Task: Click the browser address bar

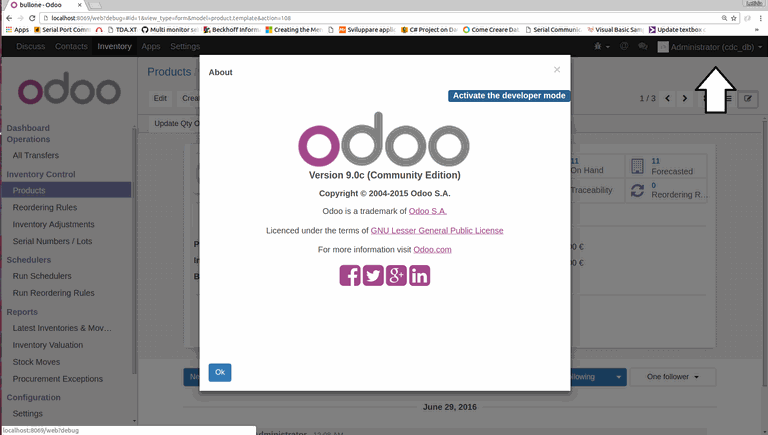Action: pyautogui.click(x=382, y=18)
